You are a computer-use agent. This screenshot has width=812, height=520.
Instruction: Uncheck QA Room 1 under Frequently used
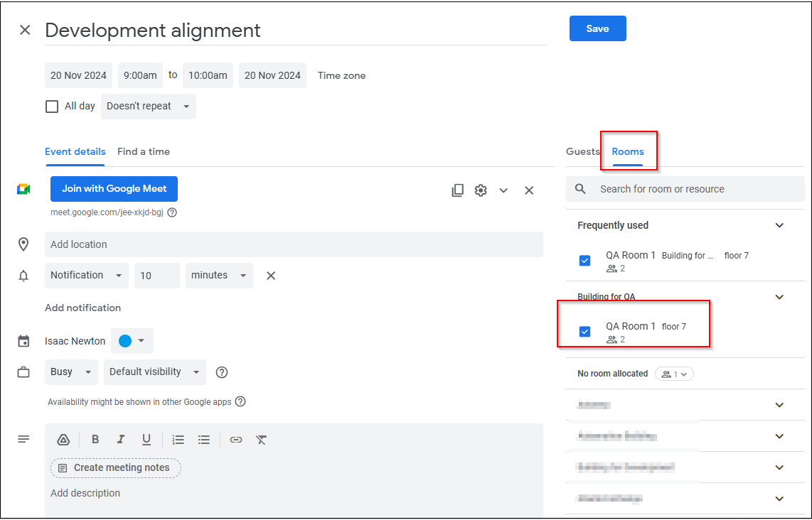point(584,260)
